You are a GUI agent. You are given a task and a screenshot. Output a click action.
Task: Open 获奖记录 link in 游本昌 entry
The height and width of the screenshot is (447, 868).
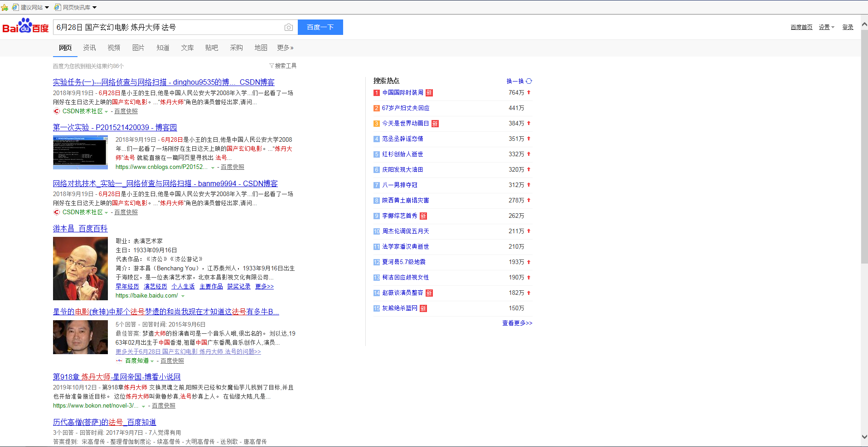(239, 287)
